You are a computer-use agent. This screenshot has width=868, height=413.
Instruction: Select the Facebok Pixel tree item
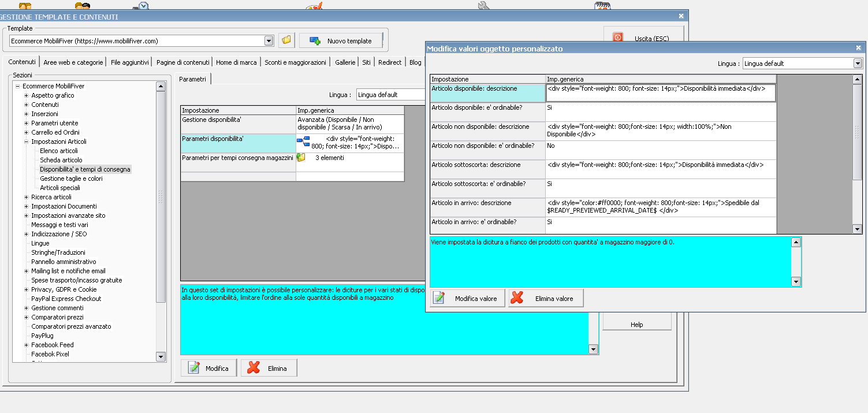pyautogui.click(x=50, y=354)
